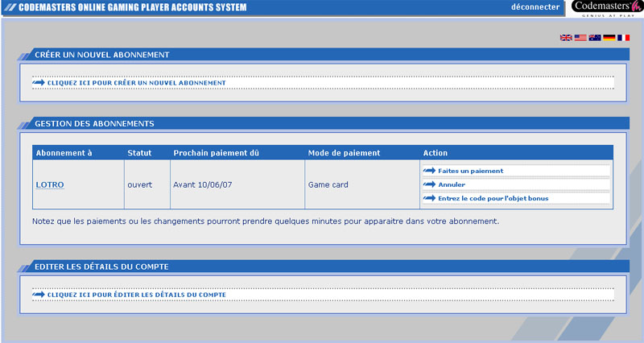Screen dimensions: 644x343
Task: Open the LOTRO subscription link
Action: [x=50, y=184]
